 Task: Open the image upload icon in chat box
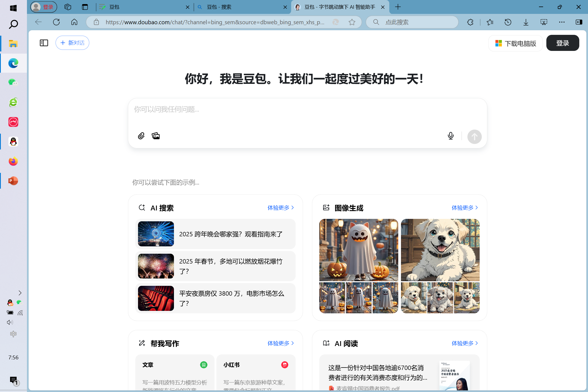(156, 136)
